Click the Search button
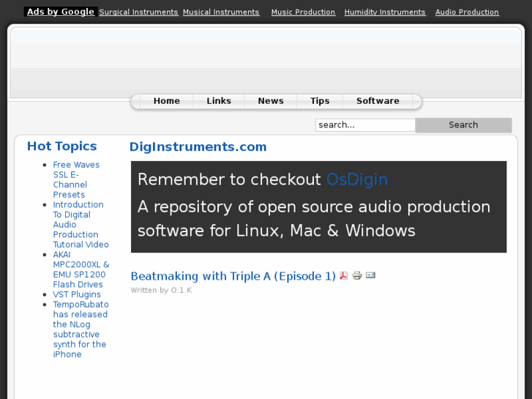Viewport: 532px width, 399px height. (463, 125)
